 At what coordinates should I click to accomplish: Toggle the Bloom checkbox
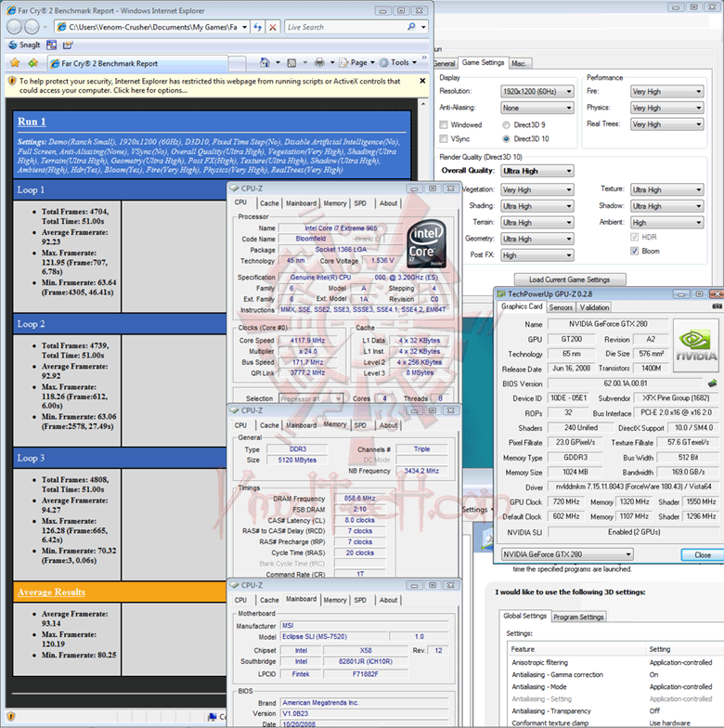click(x=635, y=251)
